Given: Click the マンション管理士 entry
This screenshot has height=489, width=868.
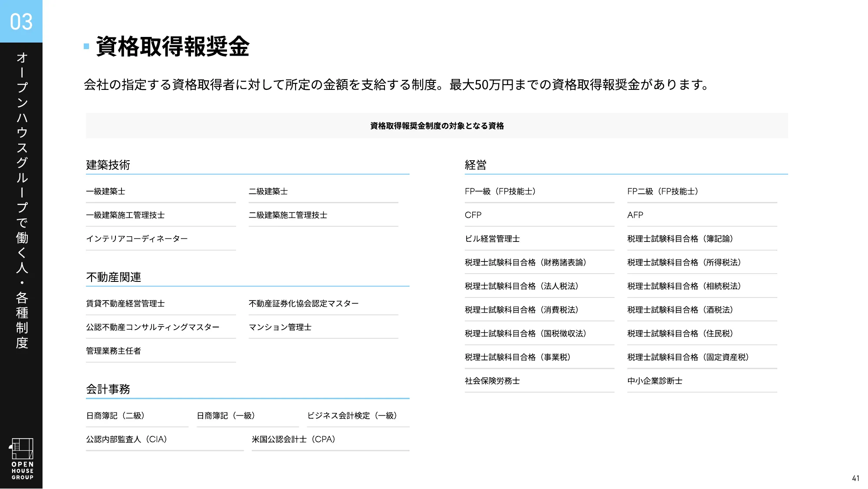Looking at the screenshot, I should coord(281,327).
